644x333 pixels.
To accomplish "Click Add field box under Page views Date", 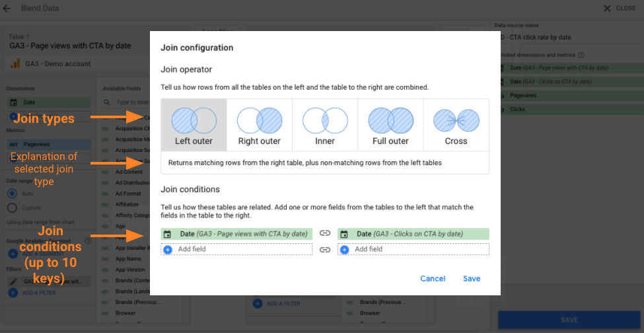I will pos(236,249).
